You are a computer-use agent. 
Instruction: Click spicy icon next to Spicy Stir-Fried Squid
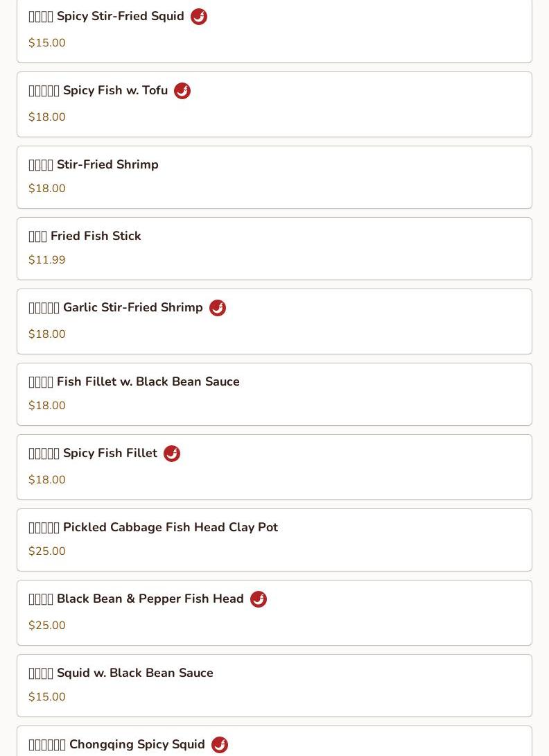coord(199,17)
